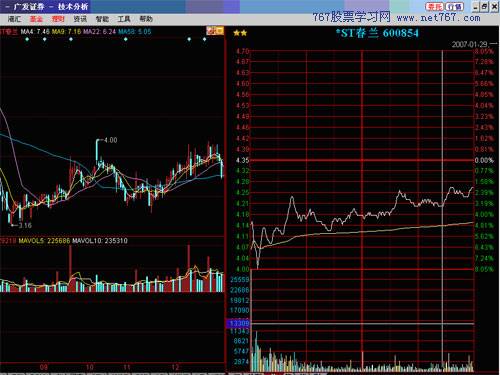Open the 帮助 menu
The image size is (500, 375).
click(x=146, y=19)
